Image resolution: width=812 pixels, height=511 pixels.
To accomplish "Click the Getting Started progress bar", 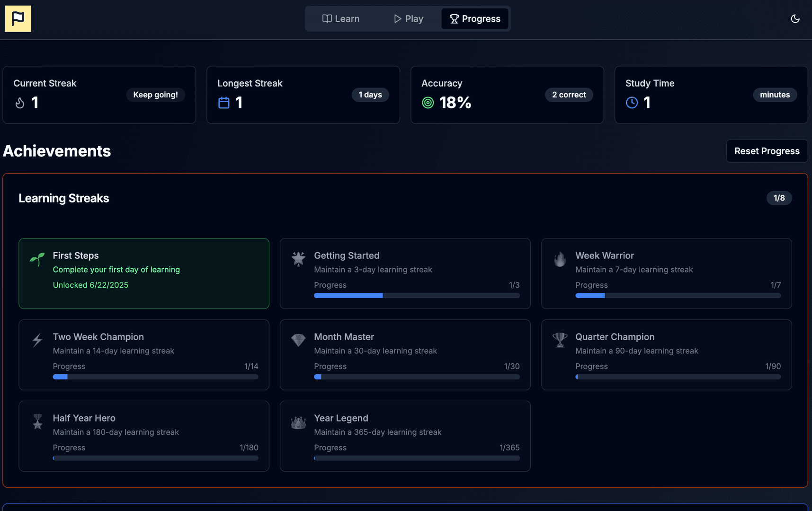I will tap(417, 296).
